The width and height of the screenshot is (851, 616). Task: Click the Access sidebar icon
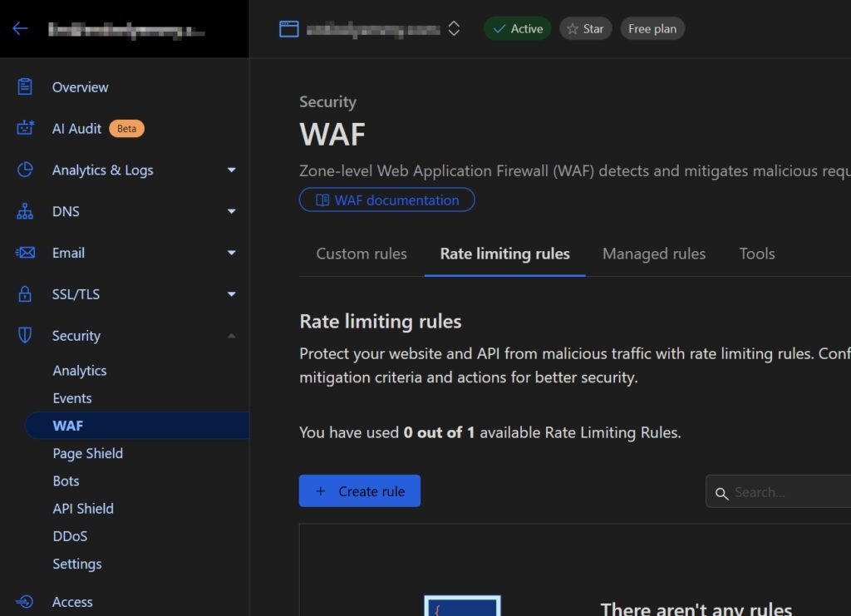[25, 602]
